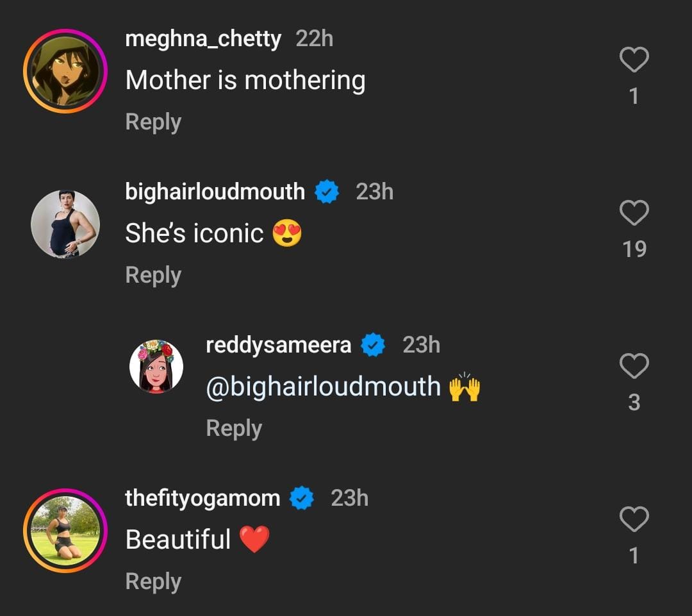Open the meghna_chetty username link
The height and width of the screenshot is (616, 692).
pyautogui.click(x=203, y=39)
